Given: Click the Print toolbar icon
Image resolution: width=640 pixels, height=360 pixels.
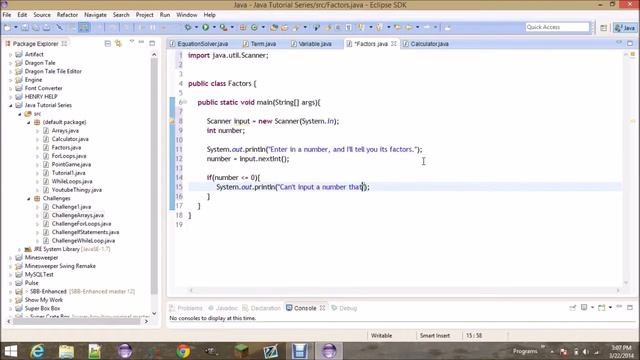Looking at the screenshot, I should (x=47, y=27).
